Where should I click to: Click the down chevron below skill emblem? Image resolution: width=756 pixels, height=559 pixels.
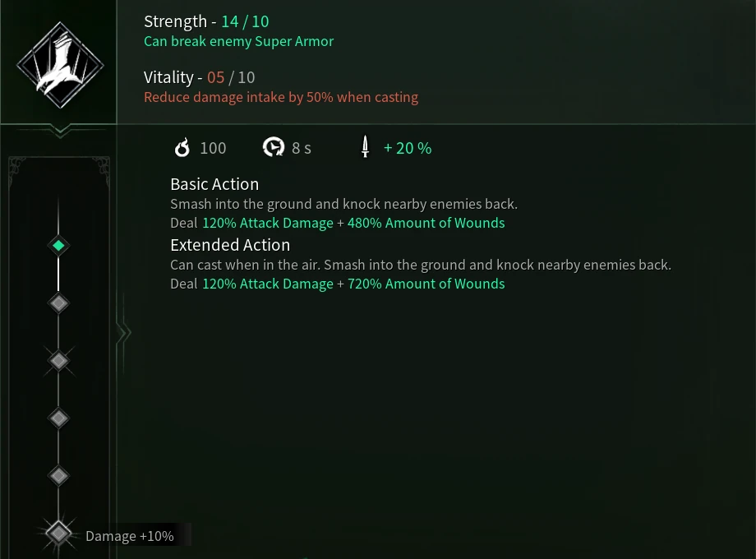tap(59, 130)
